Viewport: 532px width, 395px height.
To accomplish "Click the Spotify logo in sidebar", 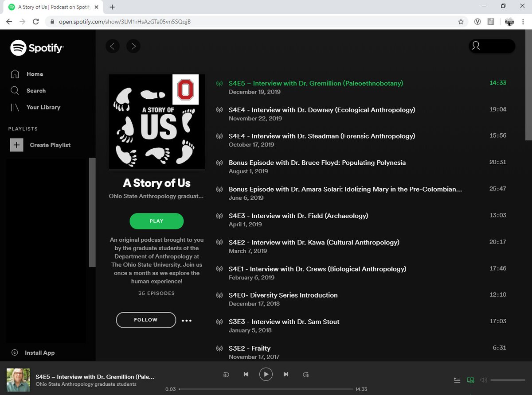I will click(x=37, y=48).
